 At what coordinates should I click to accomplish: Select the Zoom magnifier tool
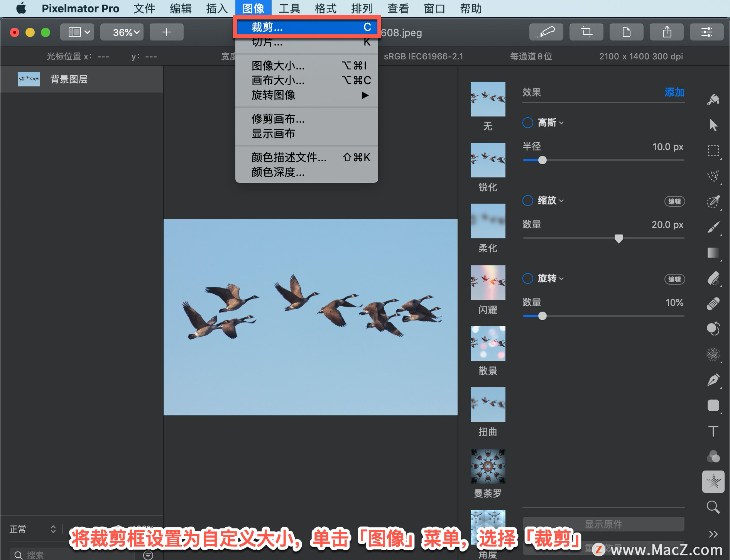tap(713, 507)
